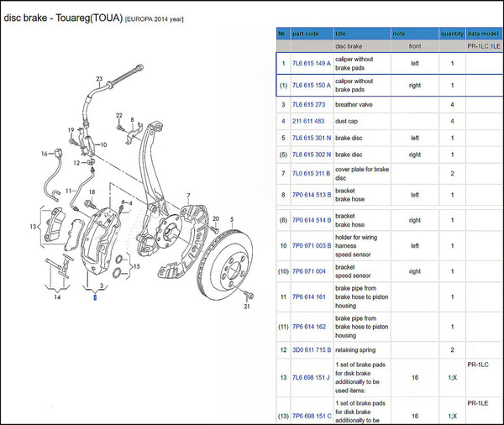The height and width of the screenshot is (425, 504).
Task: Open breather valve part 7L6 615 273
Action: (308, 105)
